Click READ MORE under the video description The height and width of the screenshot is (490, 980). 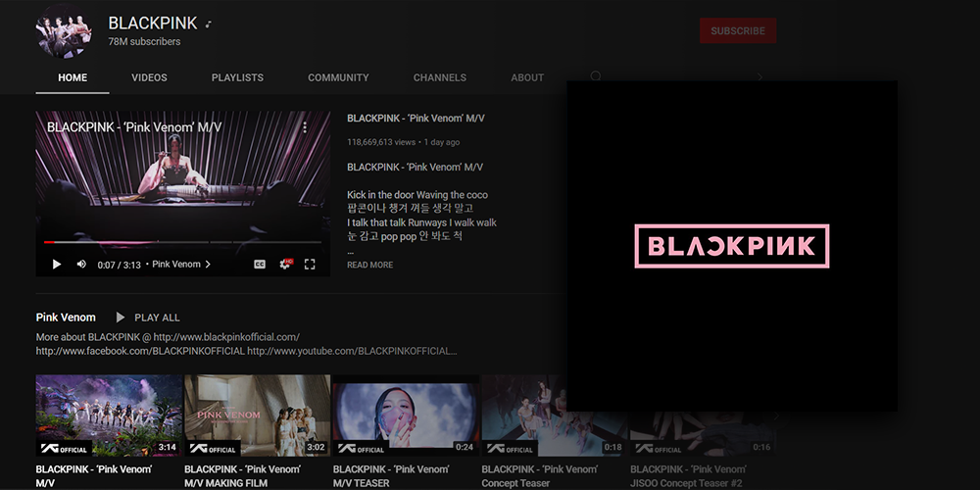tap(370, 265)
